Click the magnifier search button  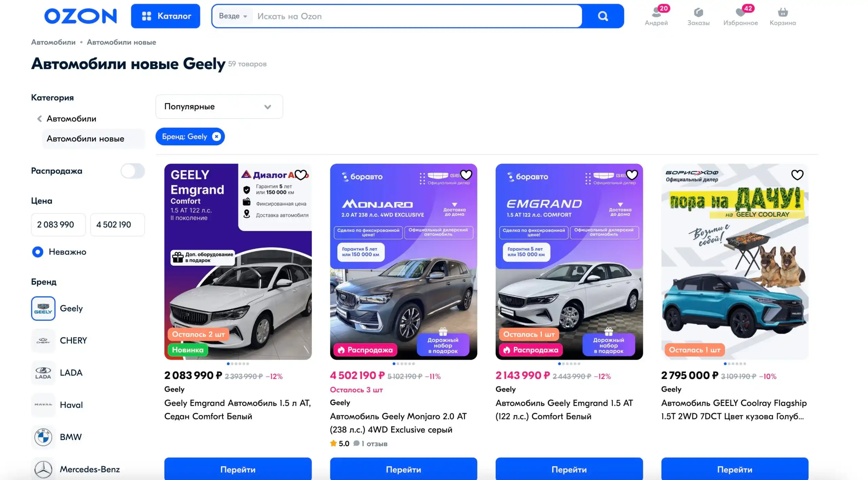603,16
